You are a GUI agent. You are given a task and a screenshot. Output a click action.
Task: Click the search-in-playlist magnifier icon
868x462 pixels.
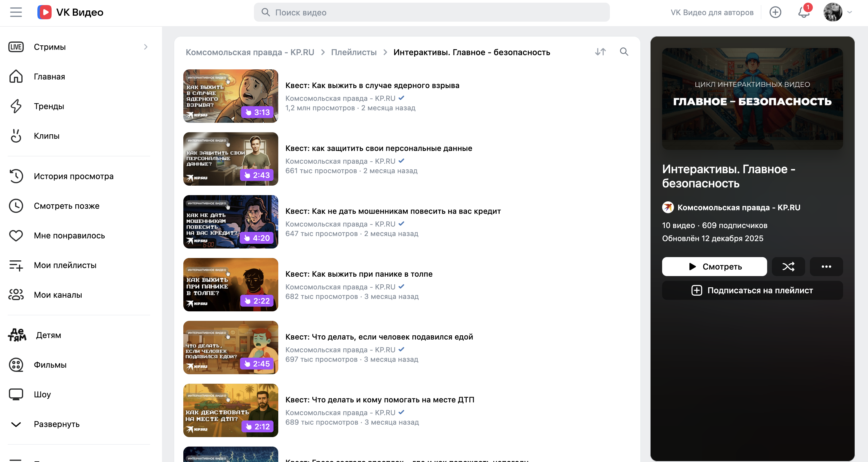click(624, 52)
